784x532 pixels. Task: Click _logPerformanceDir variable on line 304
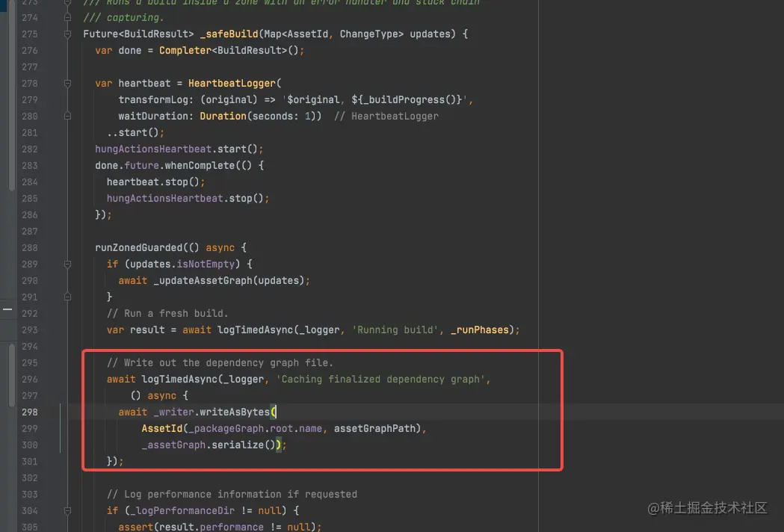182,510
